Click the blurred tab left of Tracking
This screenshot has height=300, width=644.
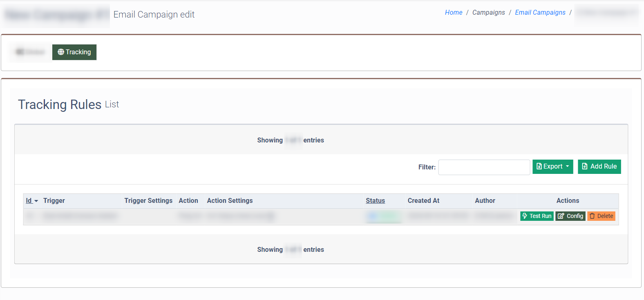click(x=30, y=52)
